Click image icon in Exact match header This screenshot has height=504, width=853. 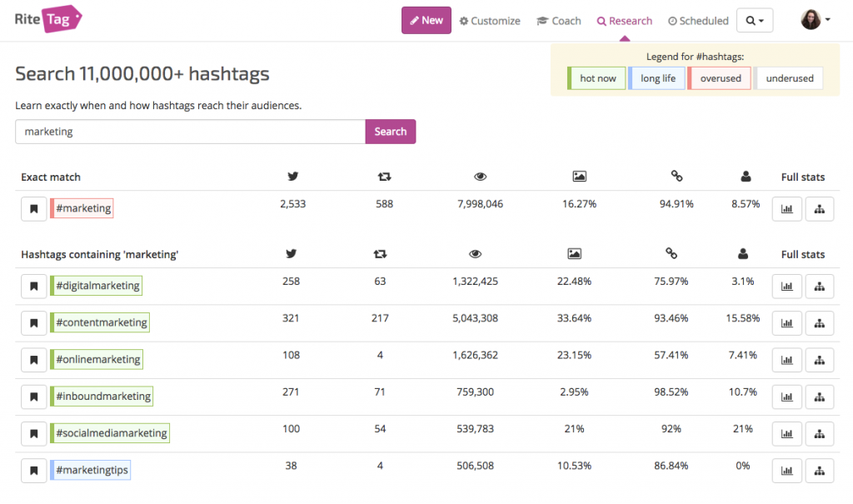[580, 177]
